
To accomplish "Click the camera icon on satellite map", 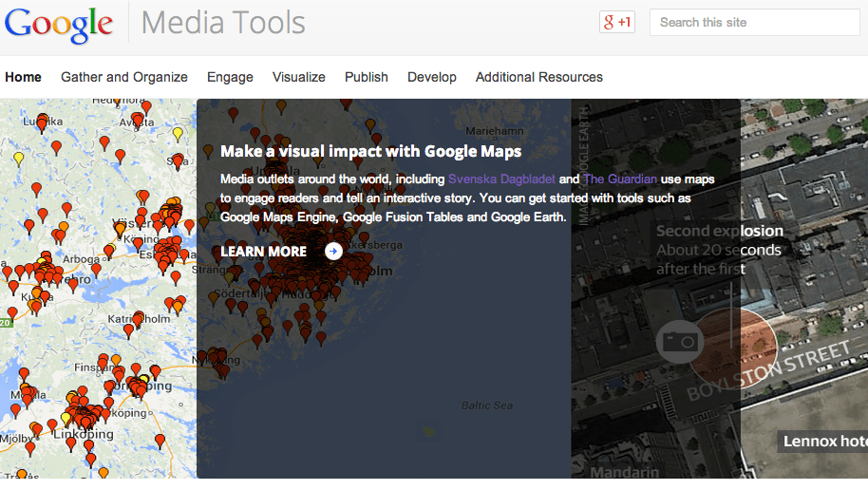I will coord(679,341).
